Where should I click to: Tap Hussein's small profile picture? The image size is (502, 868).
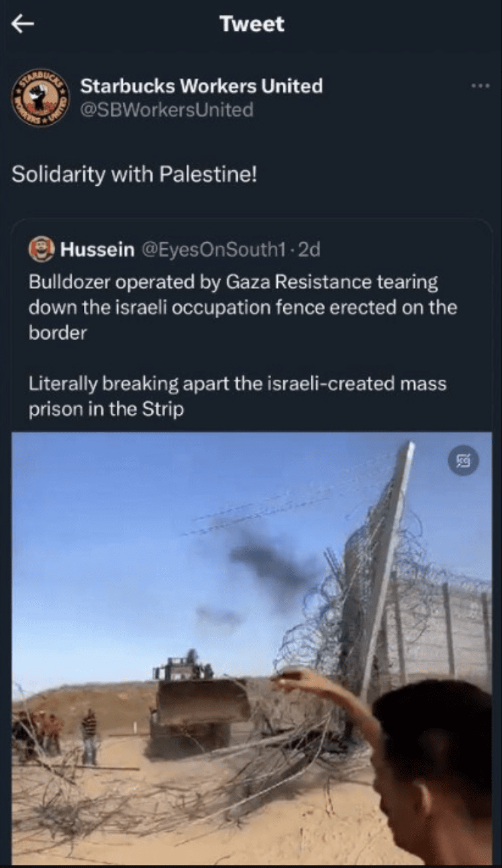click(x=42, y=250)
